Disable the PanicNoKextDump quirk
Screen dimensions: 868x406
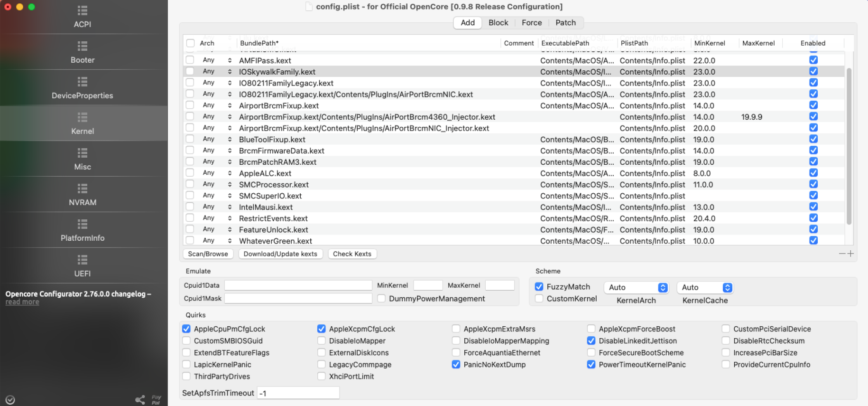[x=456, y=364]
